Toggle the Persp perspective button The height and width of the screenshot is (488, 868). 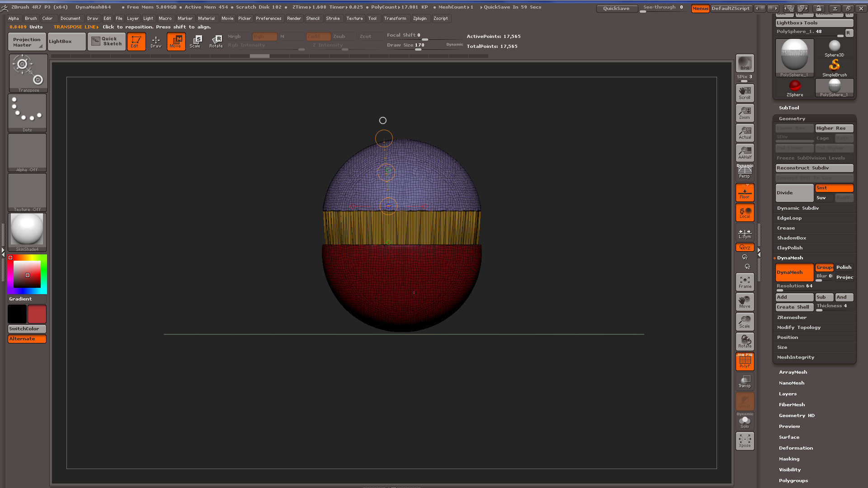pos(745,172)
